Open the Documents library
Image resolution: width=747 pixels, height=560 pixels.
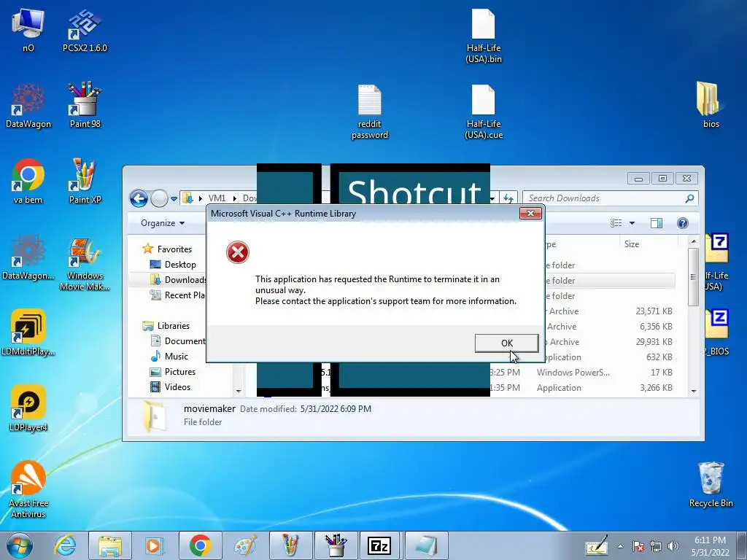(x=179, y=341)
